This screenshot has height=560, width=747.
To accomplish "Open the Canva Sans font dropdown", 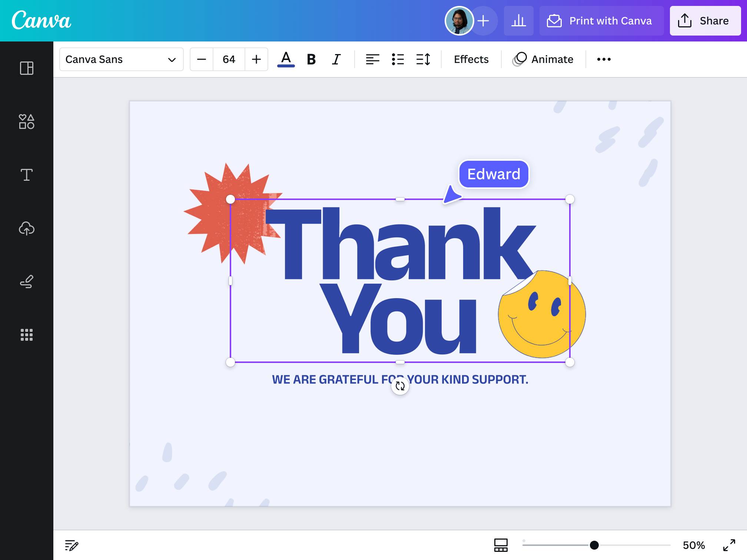I will coord(121,59).
